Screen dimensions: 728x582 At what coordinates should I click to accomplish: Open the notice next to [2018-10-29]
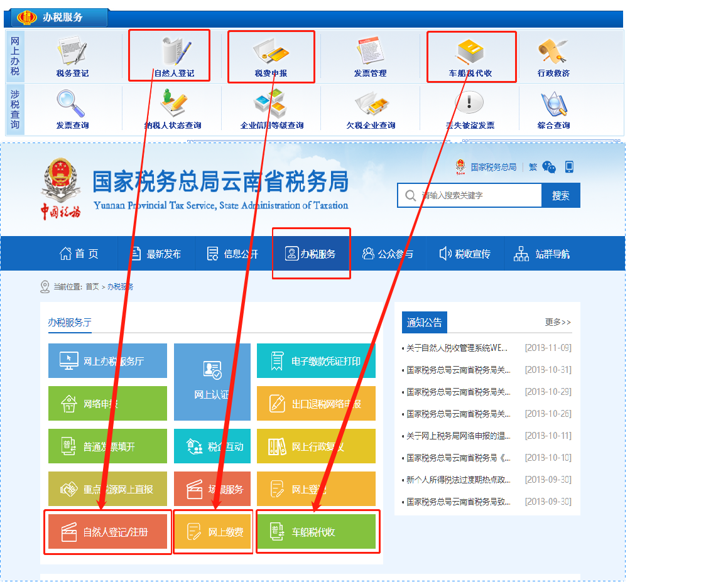tap(459, 392)
